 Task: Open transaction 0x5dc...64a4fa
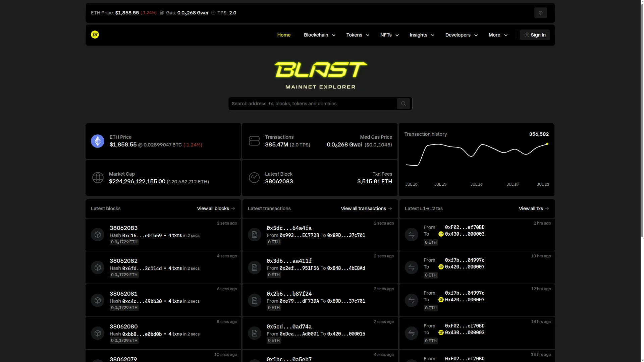(289, 228)
